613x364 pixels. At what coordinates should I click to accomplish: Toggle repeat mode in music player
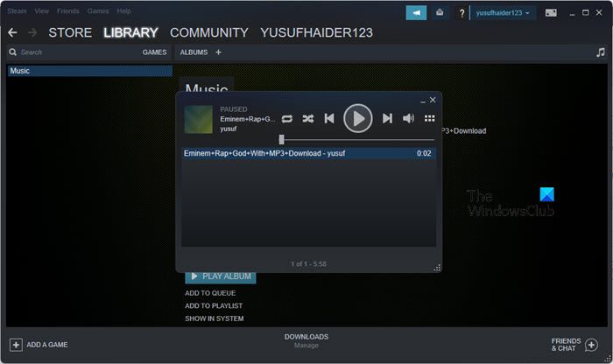tap(287, 119)
